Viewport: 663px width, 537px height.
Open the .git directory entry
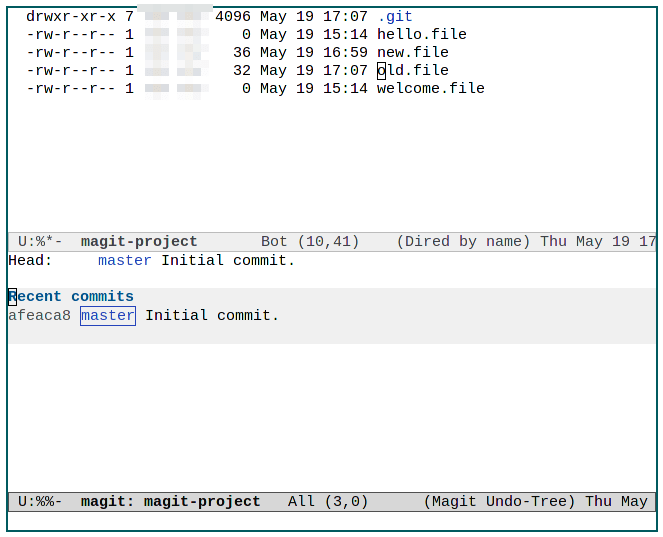(x=395, y=16)
